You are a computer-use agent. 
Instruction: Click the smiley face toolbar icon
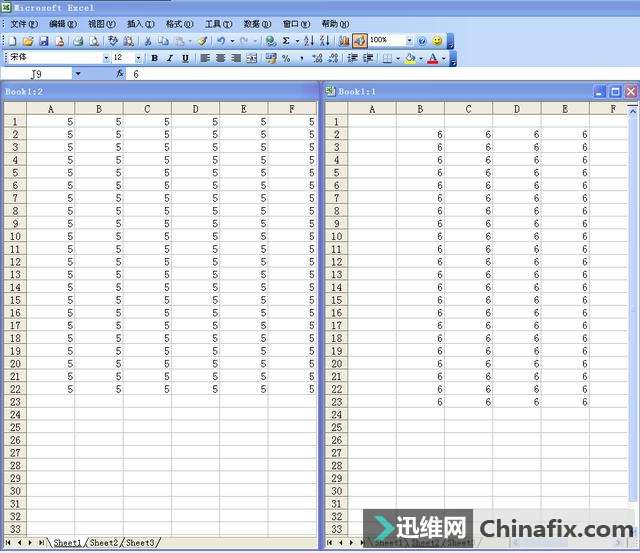[x=437, y=41]
